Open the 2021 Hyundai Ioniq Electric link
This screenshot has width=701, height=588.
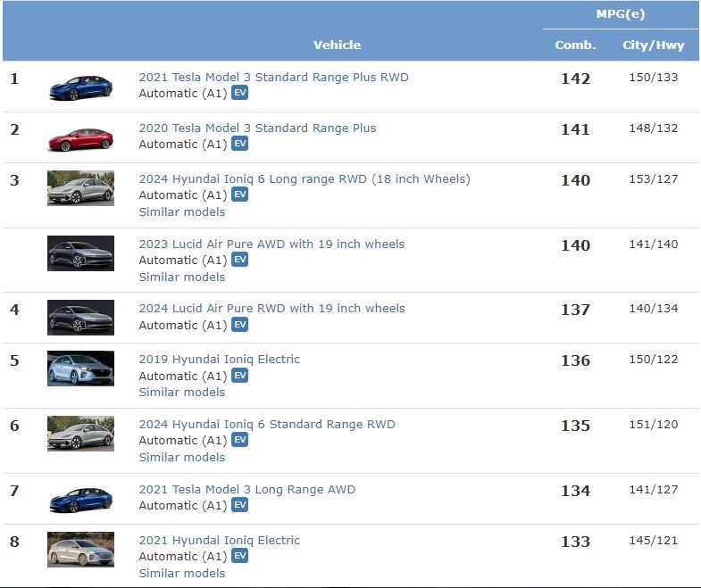point(220,541)
